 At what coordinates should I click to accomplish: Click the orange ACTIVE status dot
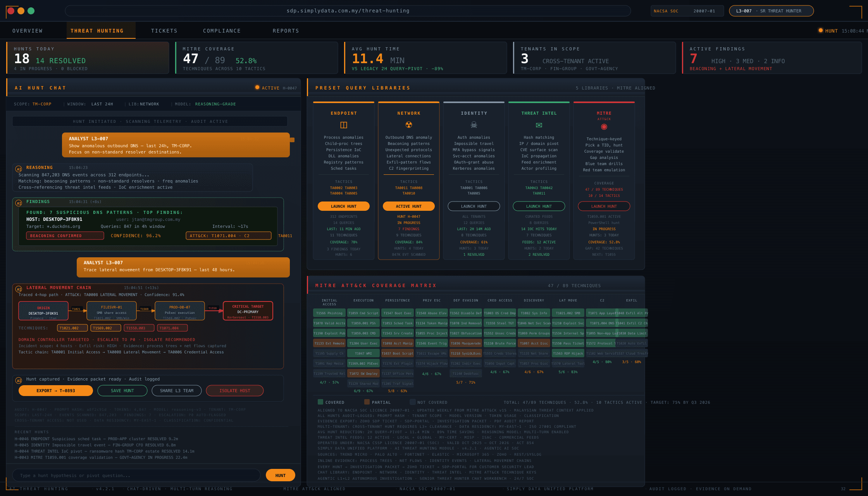257,87
